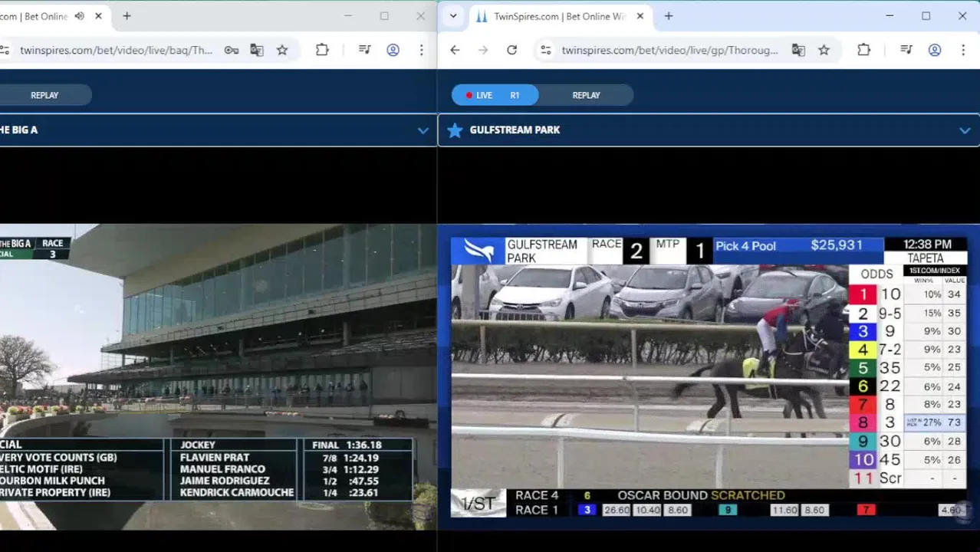The width and height of the screenshot is (980, 552).
Task: Click jockey name 'FLAVIEN PRAT'
Action: point(215,458)
